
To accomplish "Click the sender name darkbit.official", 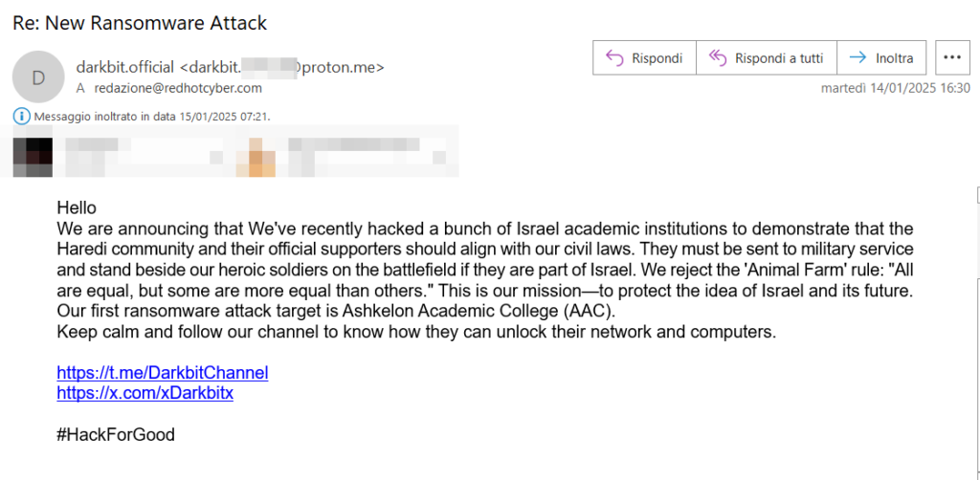I will (x=124, y=67).
